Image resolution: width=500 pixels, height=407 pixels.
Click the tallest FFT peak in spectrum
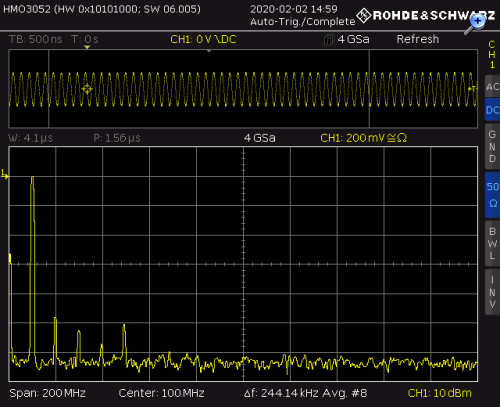point(32,179)
